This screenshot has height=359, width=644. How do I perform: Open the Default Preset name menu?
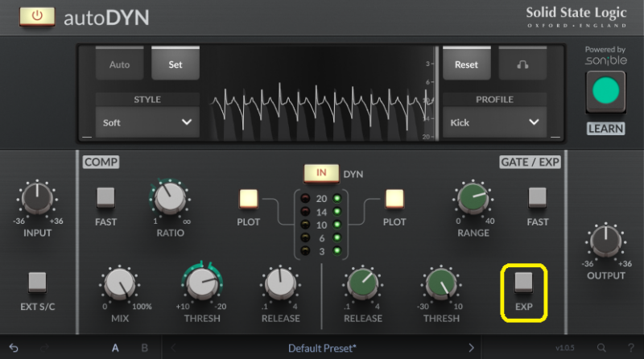pyautogui.click(x=323, y=348)
